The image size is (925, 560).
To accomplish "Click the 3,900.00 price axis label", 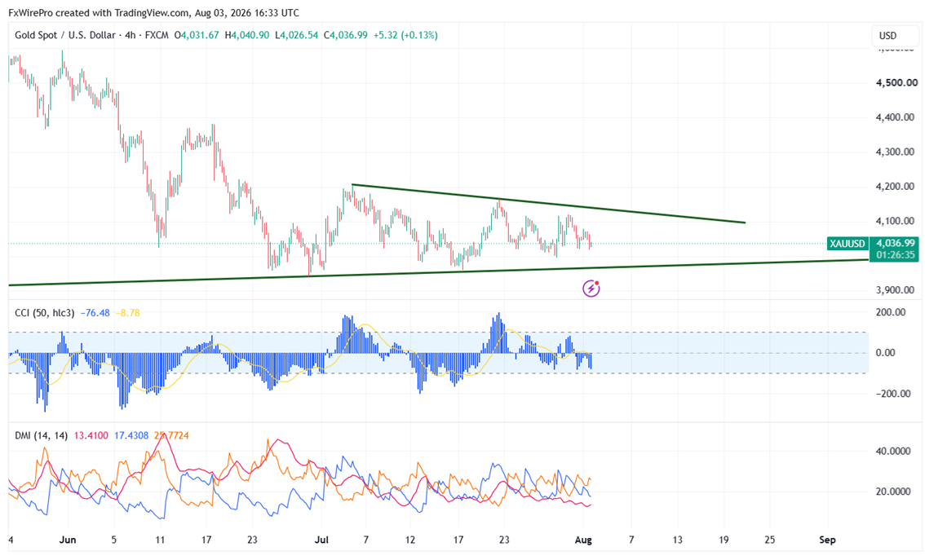I will pos(896,290).
